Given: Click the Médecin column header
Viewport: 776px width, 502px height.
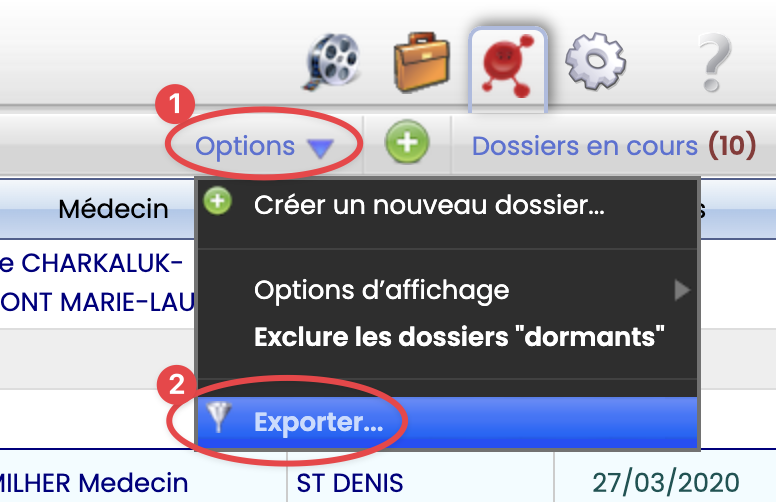Looking at the screenshot, I should click(113, 209).
